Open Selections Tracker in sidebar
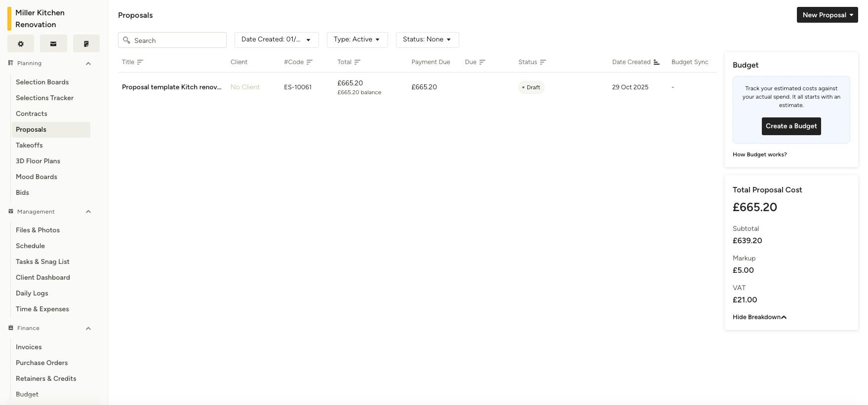Viewport: 868px width, 405px height. pos(44,98)
